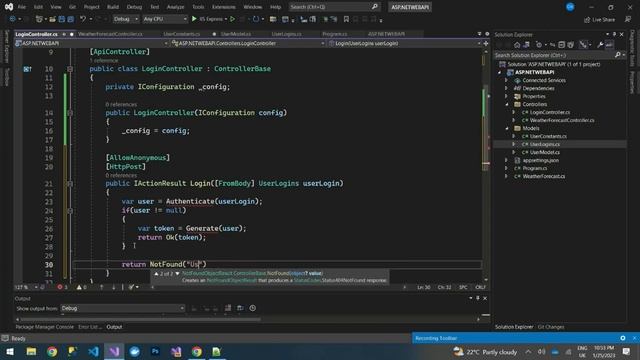Viewport: 640px width, 360px height.
Task: Start debugging with the IIS Express play button
Action: click(194, 19)
